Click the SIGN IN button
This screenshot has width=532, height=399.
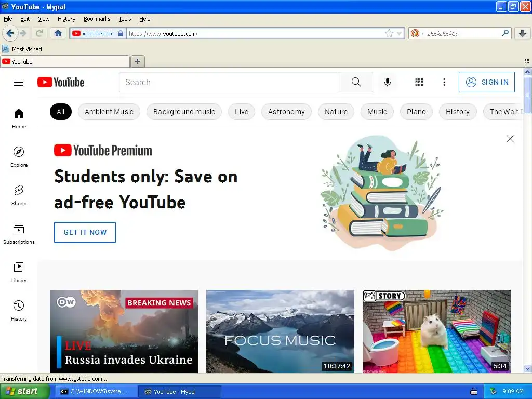pos(486,82)
